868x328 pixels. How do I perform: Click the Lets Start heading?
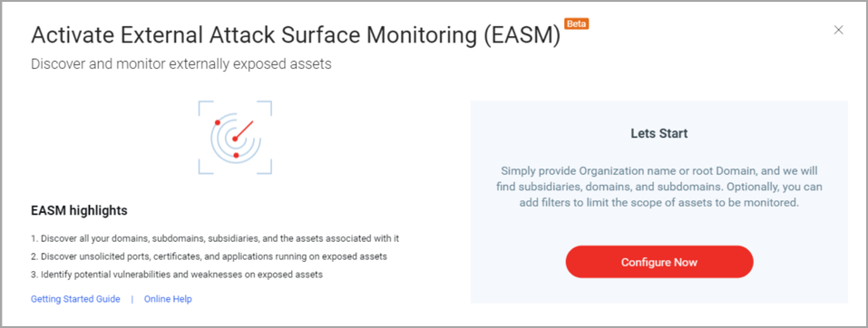click(x=659, y=134)
